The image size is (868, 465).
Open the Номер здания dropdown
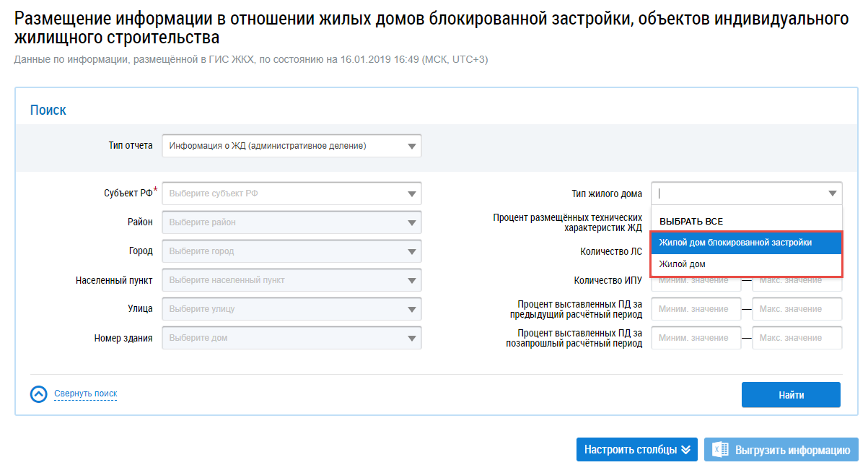coord(291,338)
